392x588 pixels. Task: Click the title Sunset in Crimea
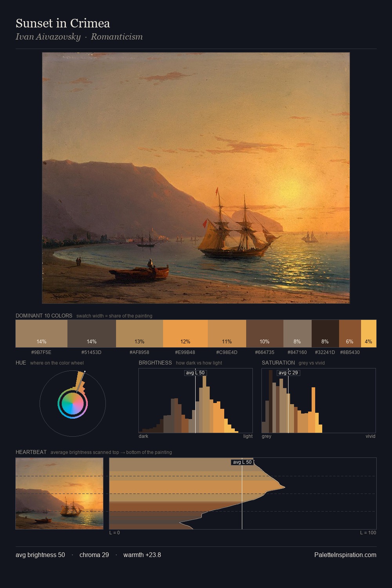[63, 23]
